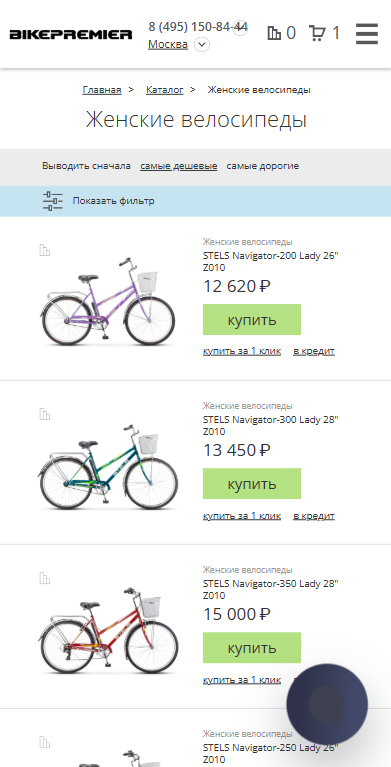Go to Каталог breadcrumb
391x767 pixels.
point(165,90)
